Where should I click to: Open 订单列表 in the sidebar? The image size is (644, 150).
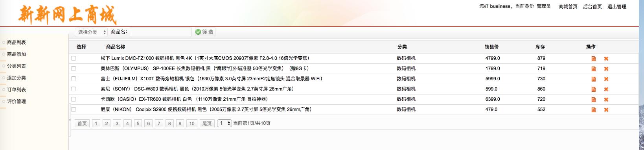[17, 90]
